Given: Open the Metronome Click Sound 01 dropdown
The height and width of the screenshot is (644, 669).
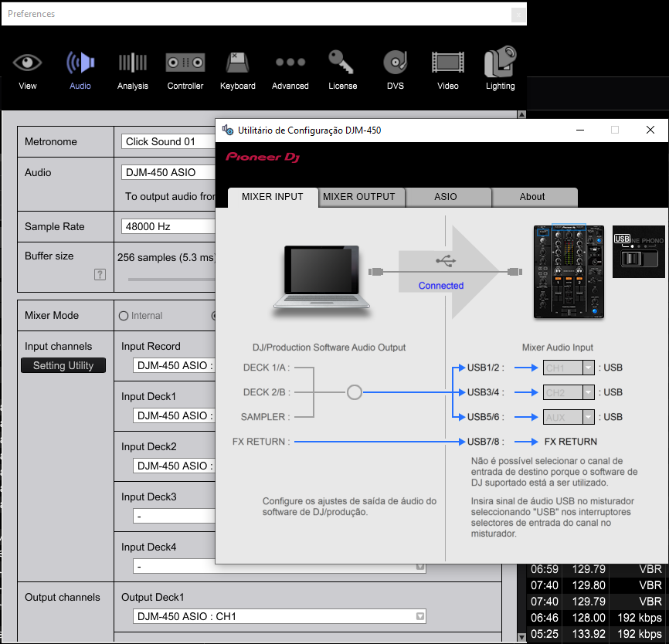Looking at the screenshot, I should tap(168, 141).
